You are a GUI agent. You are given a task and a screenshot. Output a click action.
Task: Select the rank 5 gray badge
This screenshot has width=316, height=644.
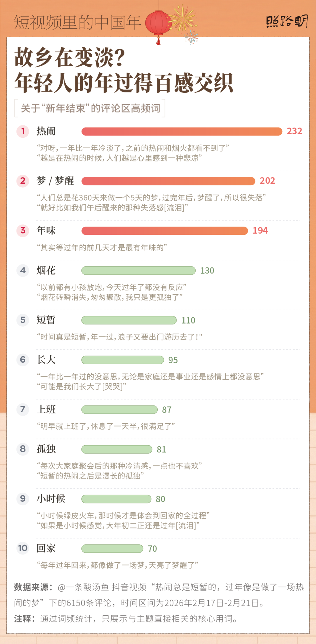pos(23,320)
